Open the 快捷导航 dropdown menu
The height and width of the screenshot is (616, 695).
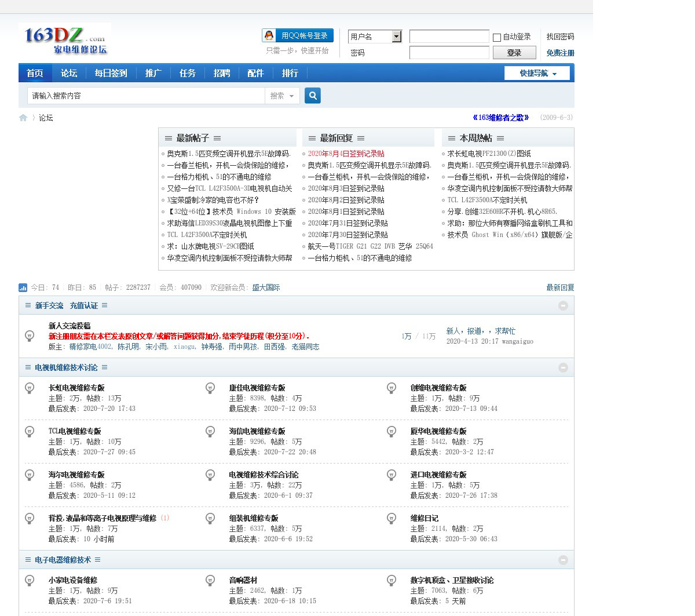tap(537, 73)
